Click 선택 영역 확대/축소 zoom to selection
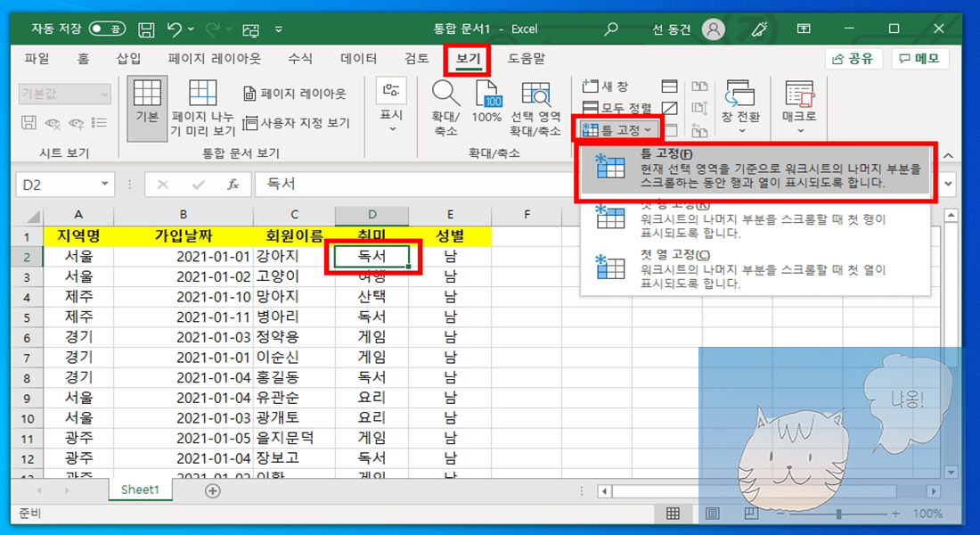980x535 pixels. 535,108
